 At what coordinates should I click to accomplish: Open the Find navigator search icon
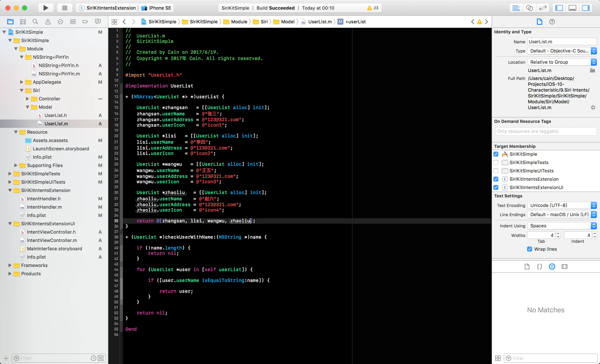(x=35, y=22)
